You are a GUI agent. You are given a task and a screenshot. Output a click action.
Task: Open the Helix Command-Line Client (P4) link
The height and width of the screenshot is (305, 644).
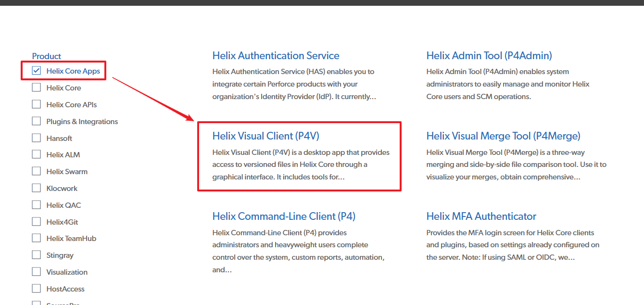pos(284,216)
